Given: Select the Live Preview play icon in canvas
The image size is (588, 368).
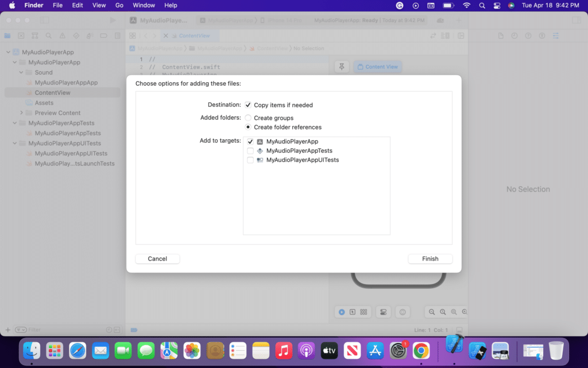Looking at the screenshot, I should (x=342, y=312).
